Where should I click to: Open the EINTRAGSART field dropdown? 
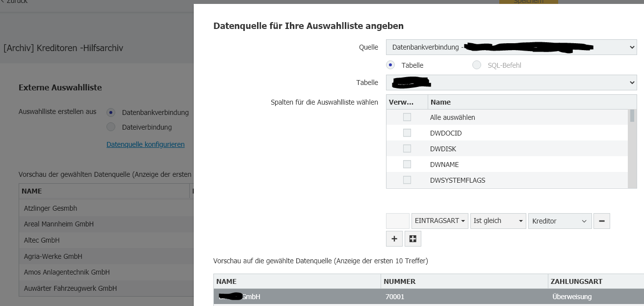[439, 221]
